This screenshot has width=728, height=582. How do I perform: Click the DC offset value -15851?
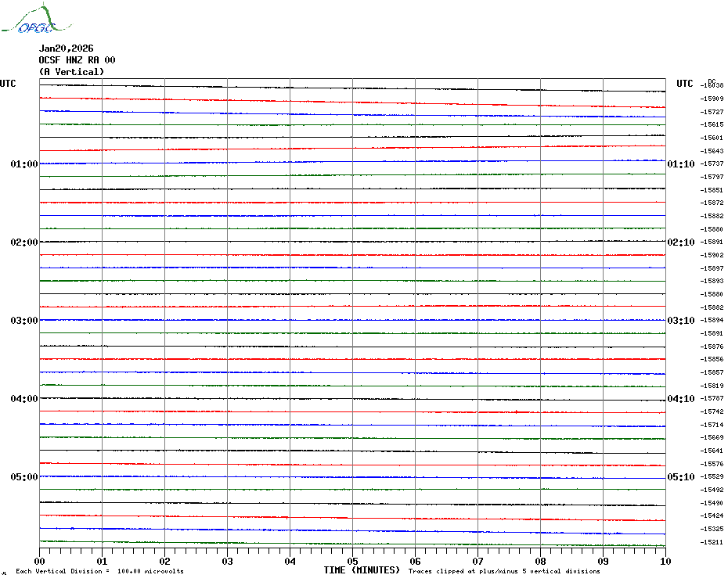point(712,190)
